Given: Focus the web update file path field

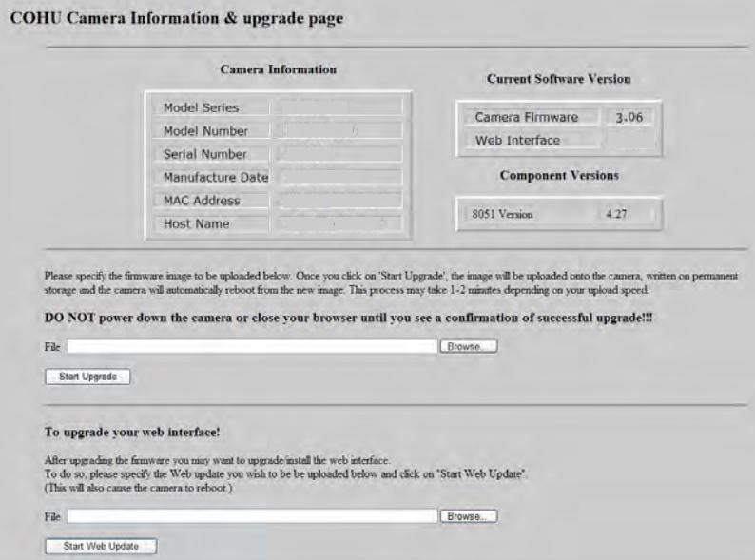Looking at the screenshot, I should coord(252,516).
